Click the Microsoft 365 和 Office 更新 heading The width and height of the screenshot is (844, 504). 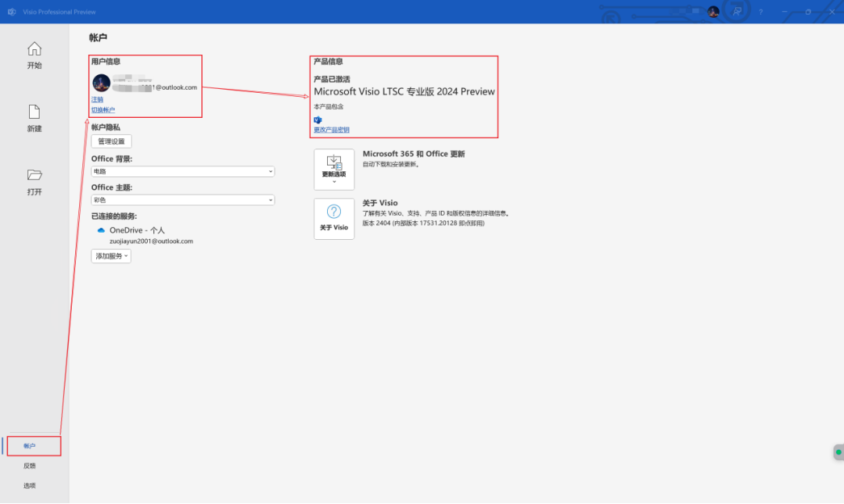414,154
